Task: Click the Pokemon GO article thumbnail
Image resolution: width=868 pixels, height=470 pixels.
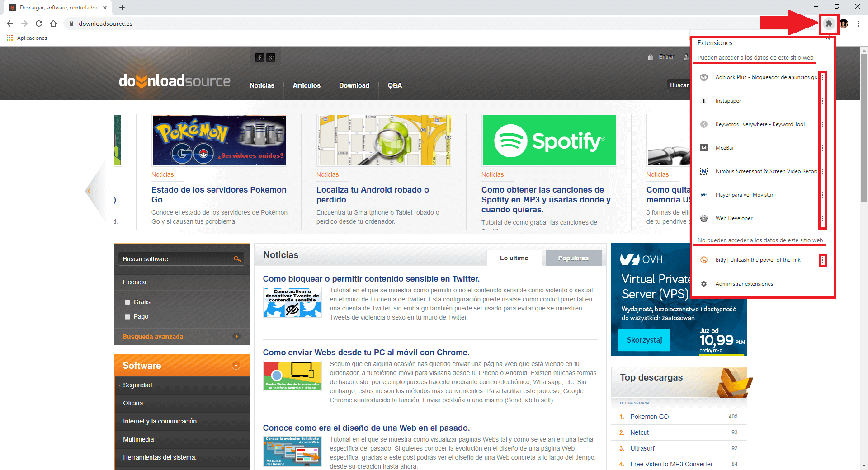Action: [x=219, y=141]
